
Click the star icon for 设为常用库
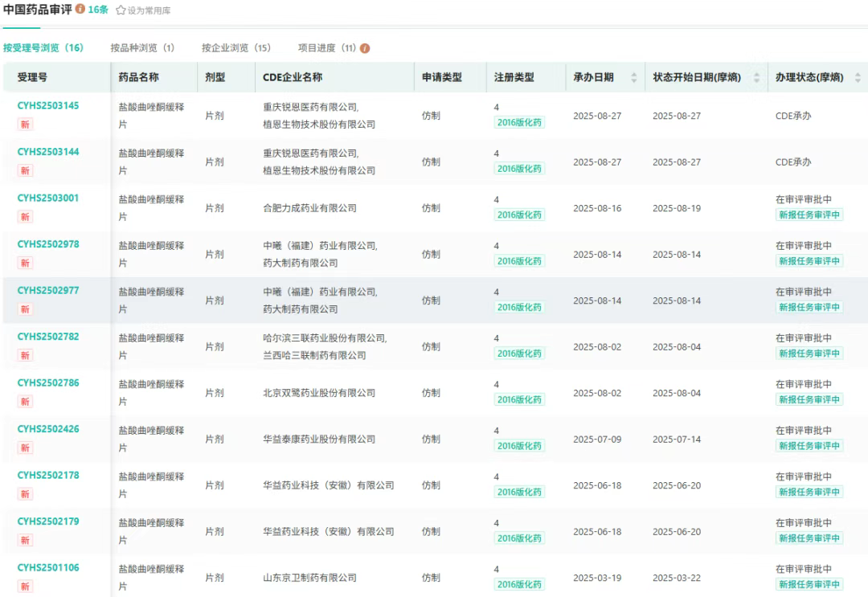point(121,10)
